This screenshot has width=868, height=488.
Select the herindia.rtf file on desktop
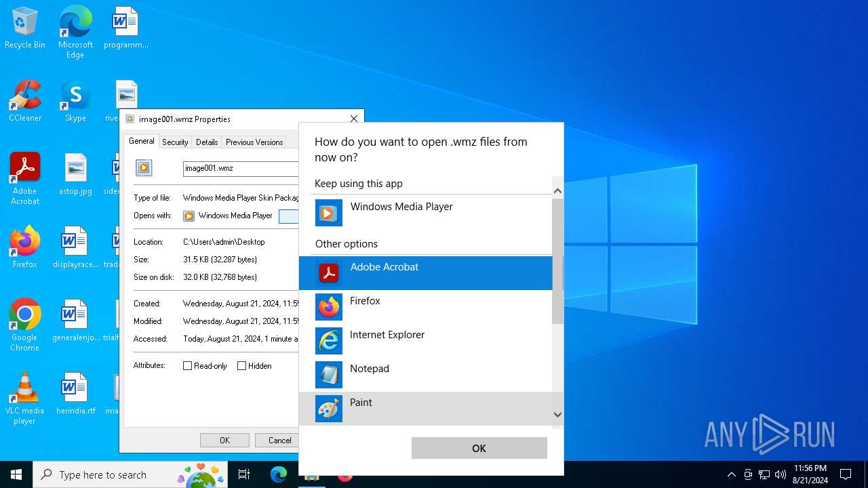(x=75, y=394)
